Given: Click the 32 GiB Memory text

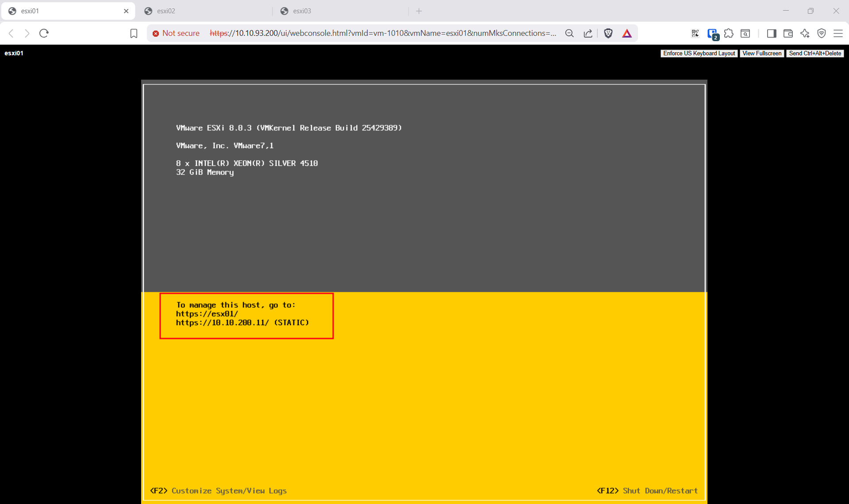Looking at the screenshot, I should [x=205, y=172].
